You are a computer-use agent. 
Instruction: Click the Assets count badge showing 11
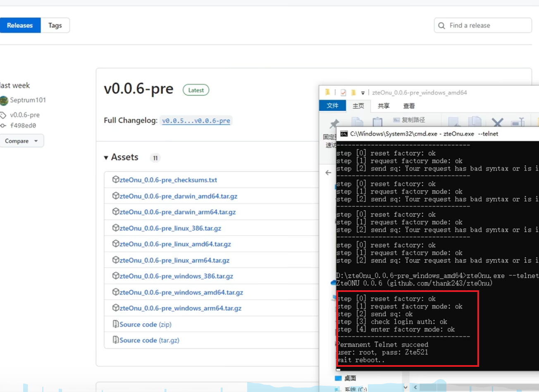[x=155, y=158]
